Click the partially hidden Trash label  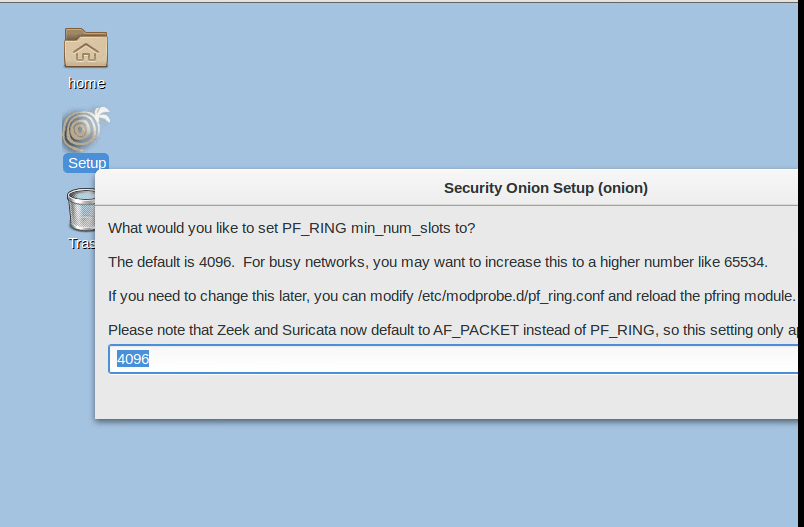tap(81, 243)
